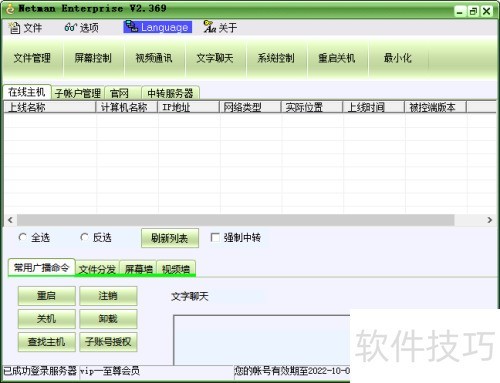Click the Language menu computer icon
The image size is (500, 383).
[132, 27]
